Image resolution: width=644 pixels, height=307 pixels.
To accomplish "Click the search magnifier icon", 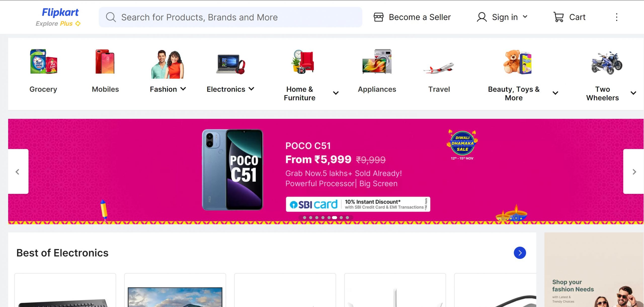I will click(111, 17).
